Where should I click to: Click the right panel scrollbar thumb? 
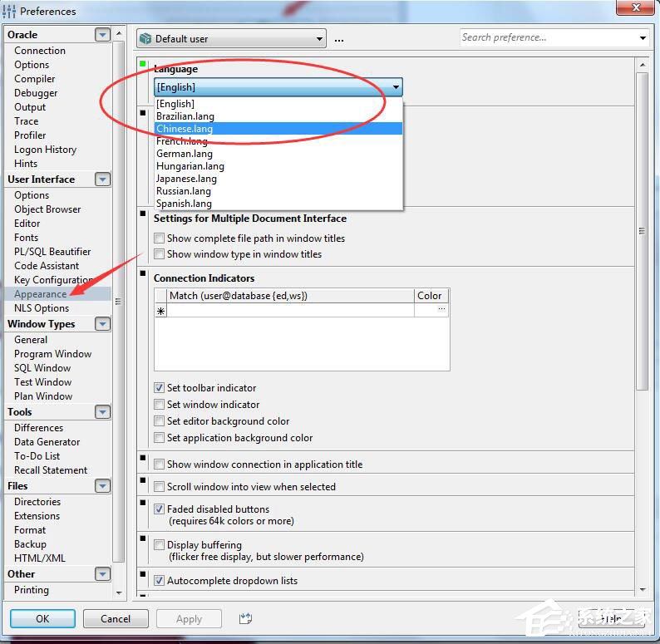click(642, 232)
